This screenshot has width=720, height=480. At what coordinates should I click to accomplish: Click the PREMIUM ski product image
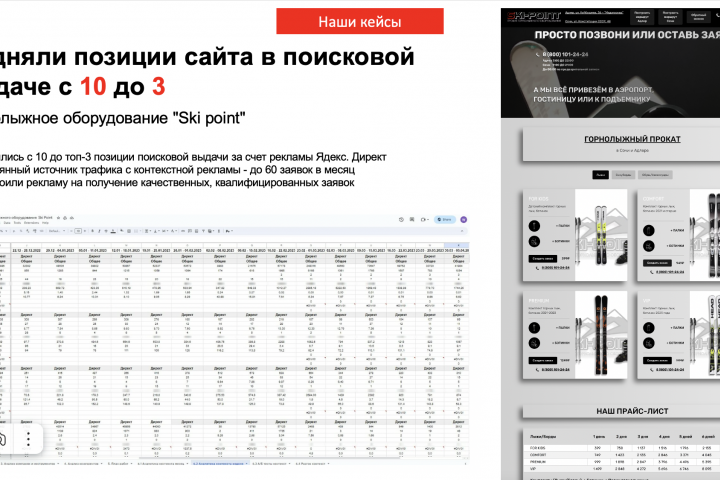[601, 335]
